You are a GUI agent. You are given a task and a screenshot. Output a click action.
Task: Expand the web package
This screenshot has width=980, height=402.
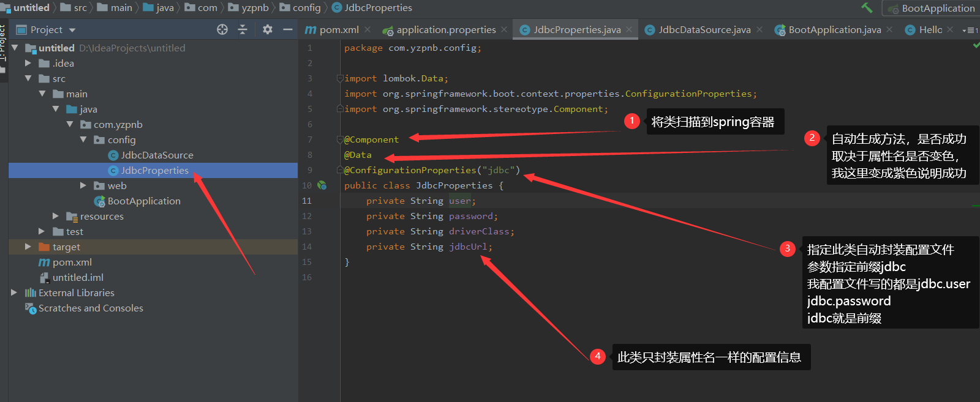(83, 185)
